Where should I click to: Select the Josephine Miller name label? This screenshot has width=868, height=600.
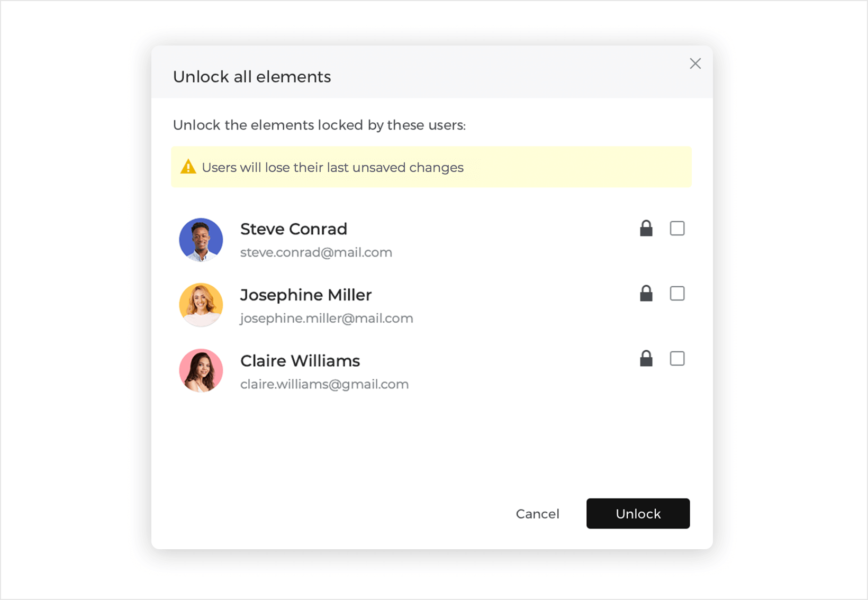coord(306,295)
